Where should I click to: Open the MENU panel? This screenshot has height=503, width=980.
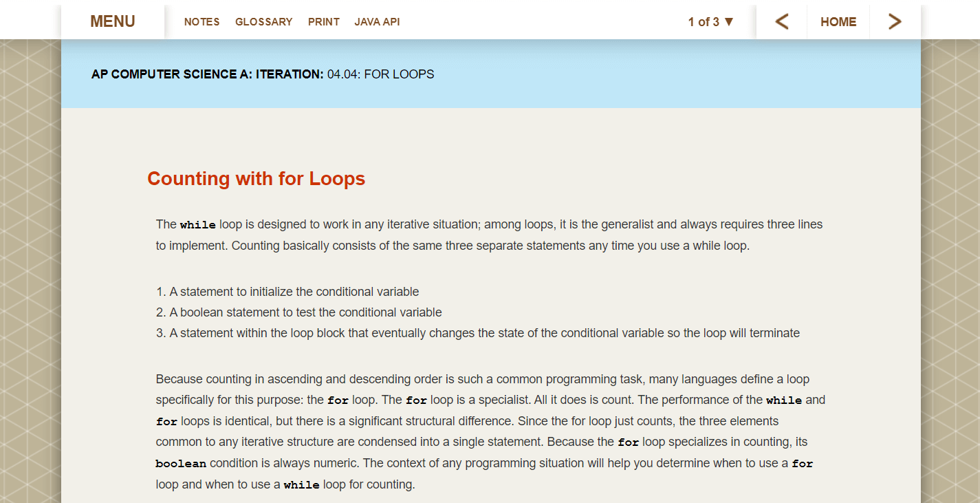coord(113,21)
